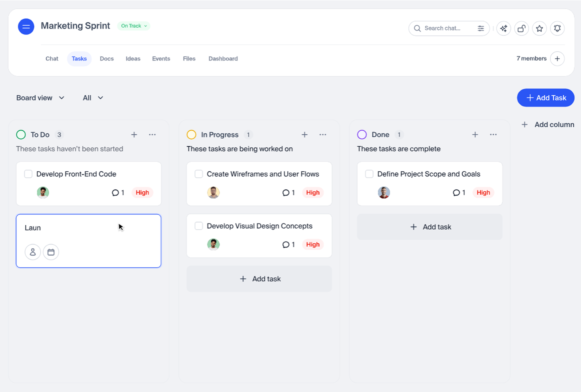
Task: Check off Create Wireframes and User Flows
Action: (x=199, y=174)
